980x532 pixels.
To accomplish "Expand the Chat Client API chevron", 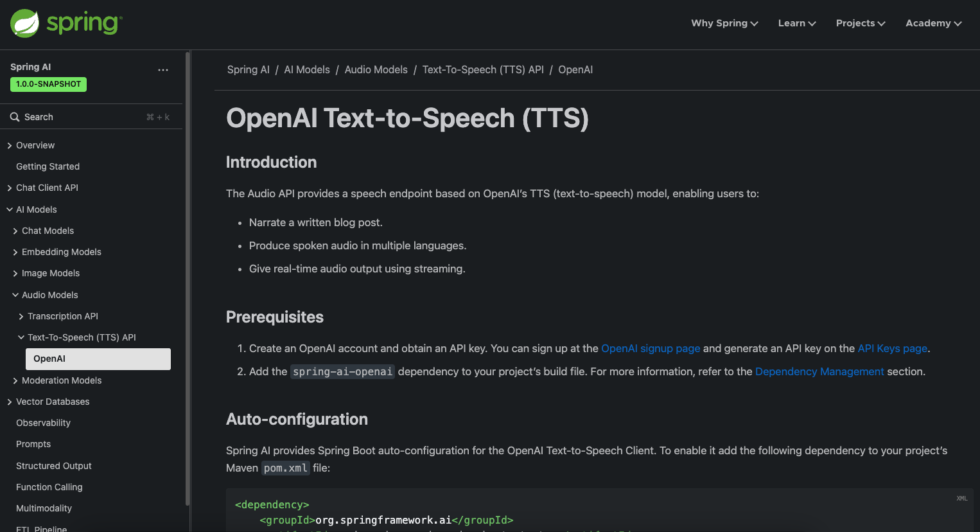I will [x=10, y=188].
